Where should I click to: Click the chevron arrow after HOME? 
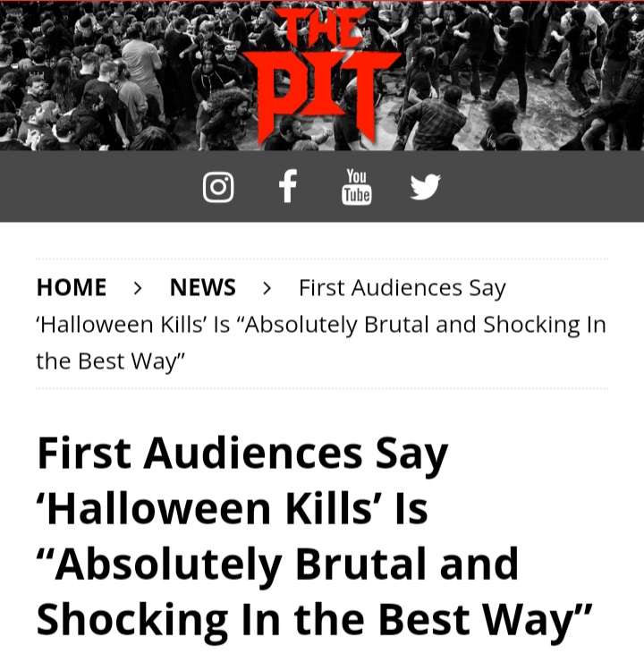click(137, 288)
